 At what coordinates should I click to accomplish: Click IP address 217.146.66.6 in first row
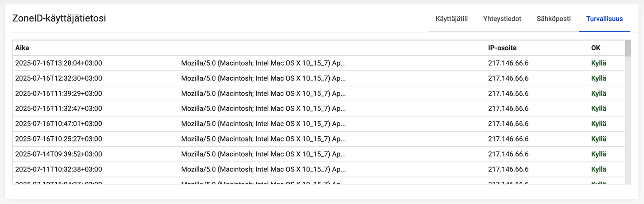tap(508, 63)
